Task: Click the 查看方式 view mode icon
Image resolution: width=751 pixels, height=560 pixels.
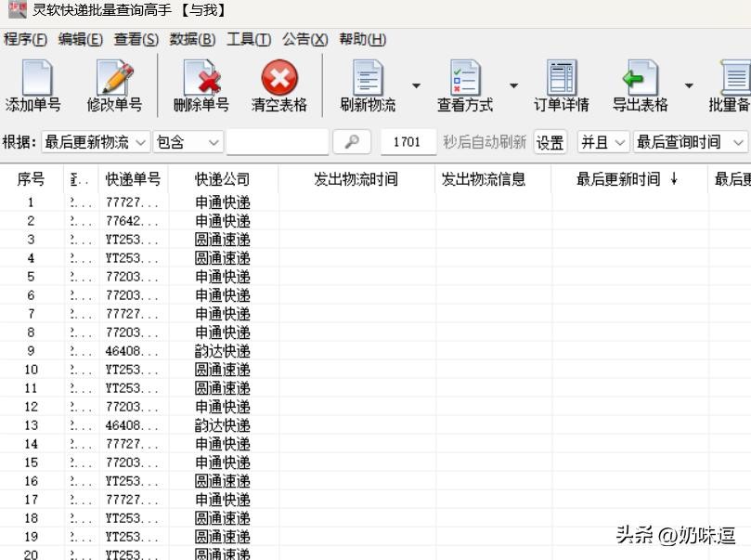Action: click(464, 79)
